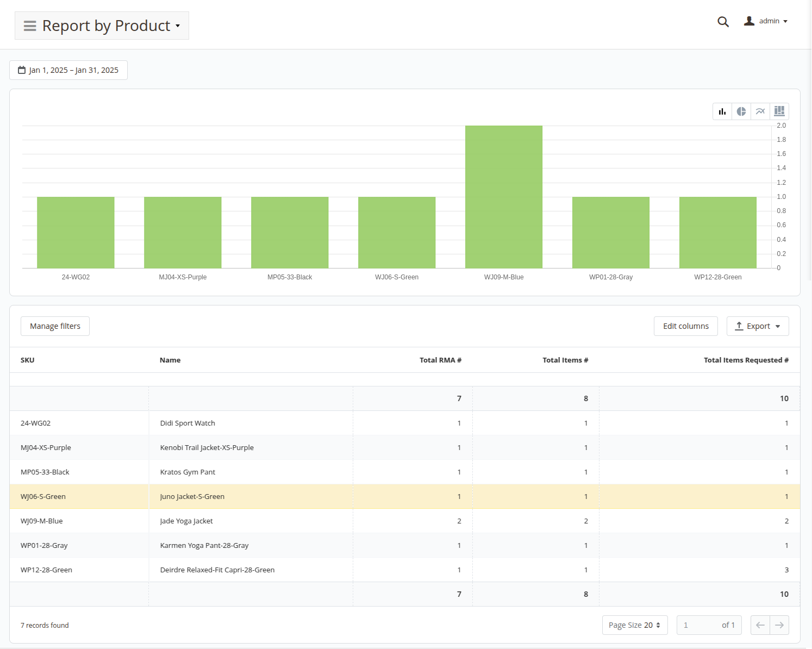812x649 pixels.
Task: Switch chart to pie chart view
Action: [x=741, y=111]
